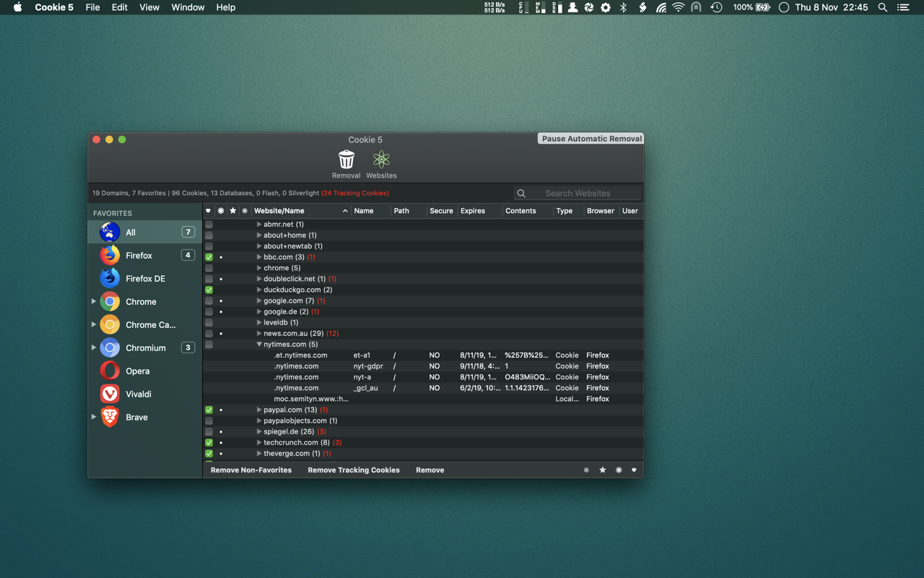Open the Edit menu
Viewport: 924px width, 578px height.
point(119,7)
